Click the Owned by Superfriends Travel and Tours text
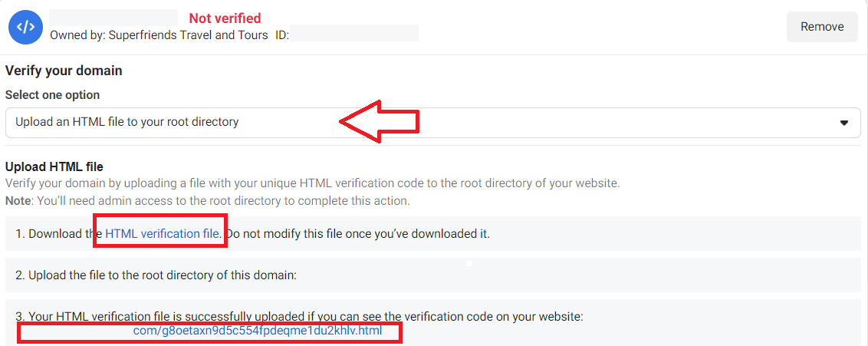Screen dimensions: 868x346 pyautogui.click(x=159, y=35)
